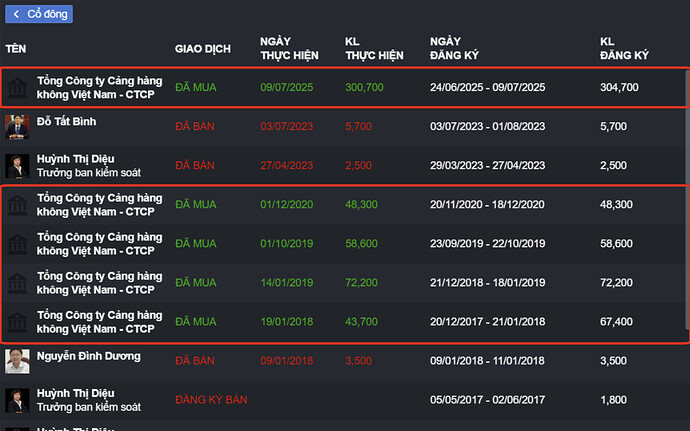Click registration period 21/12/2018 - 18/01/2019
Image resolution: width=690 pixels, height=431 pixels.
pos(488,283)
